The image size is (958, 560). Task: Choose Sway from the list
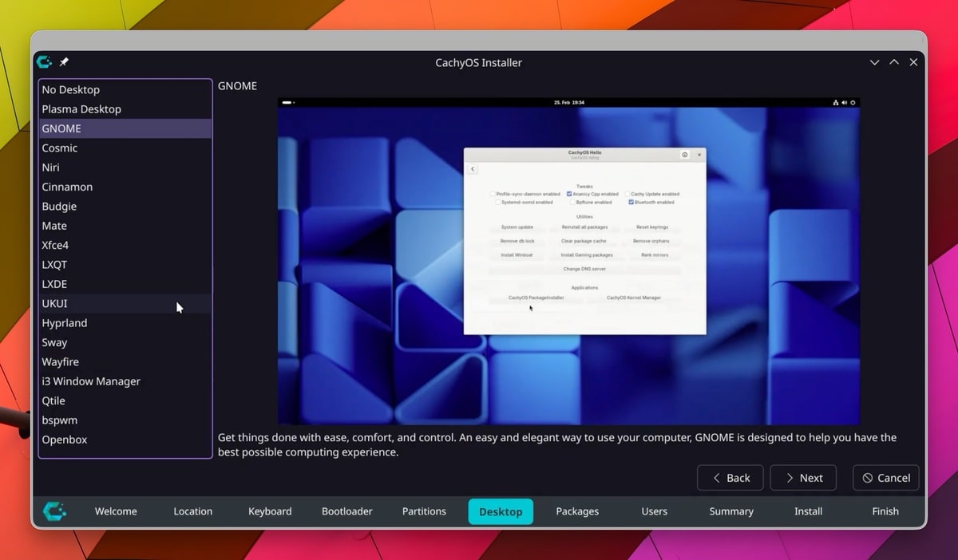[x=125, y=342]
